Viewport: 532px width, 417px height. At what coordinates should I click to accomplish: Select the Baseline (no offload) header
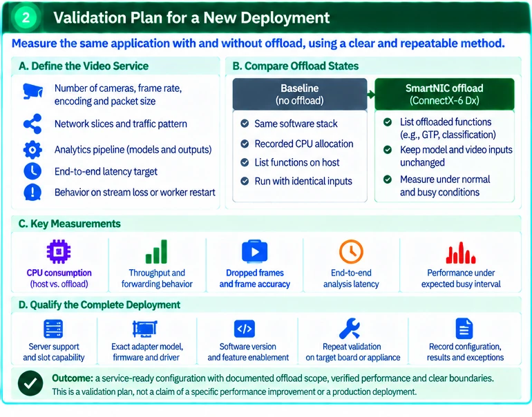click(x=300, y=95)
